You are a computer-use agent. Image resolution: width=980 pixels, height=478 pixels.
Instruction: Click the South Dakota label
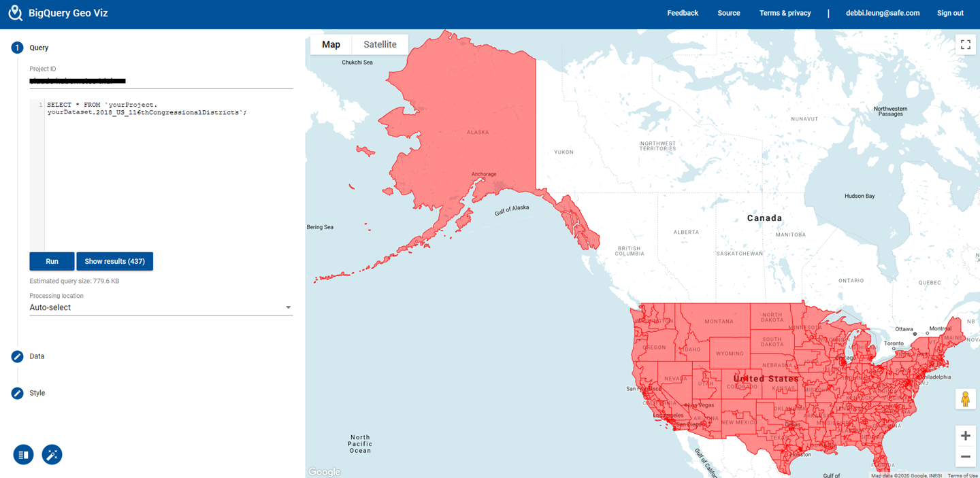[772, 342]
